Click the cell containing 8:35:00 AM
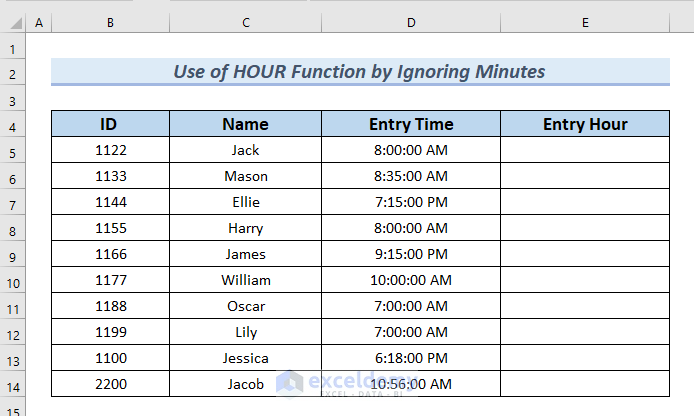 (x=411, y=177)
